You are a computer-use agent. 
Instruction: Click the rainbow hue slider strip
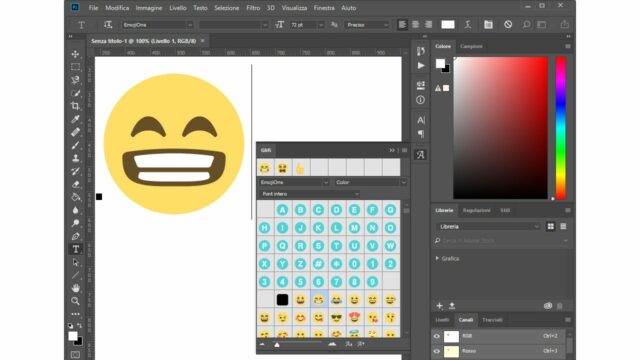561,128
